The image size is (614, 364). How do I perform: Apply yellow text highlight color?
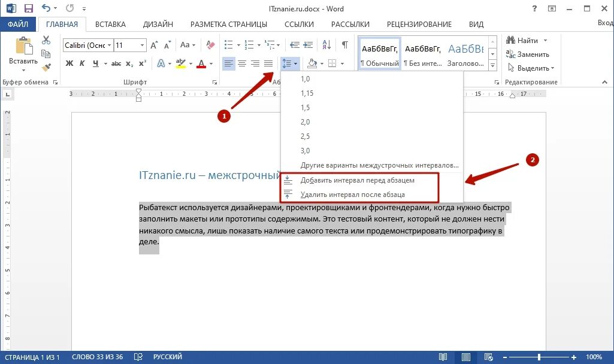coord(180,63)
